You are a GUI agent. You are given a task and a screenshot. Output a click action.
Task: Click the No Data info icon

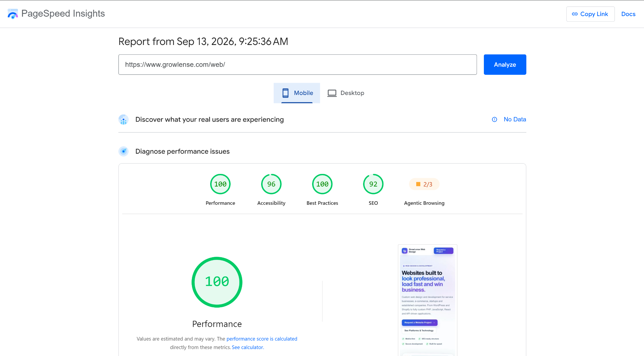pos(494,120)
